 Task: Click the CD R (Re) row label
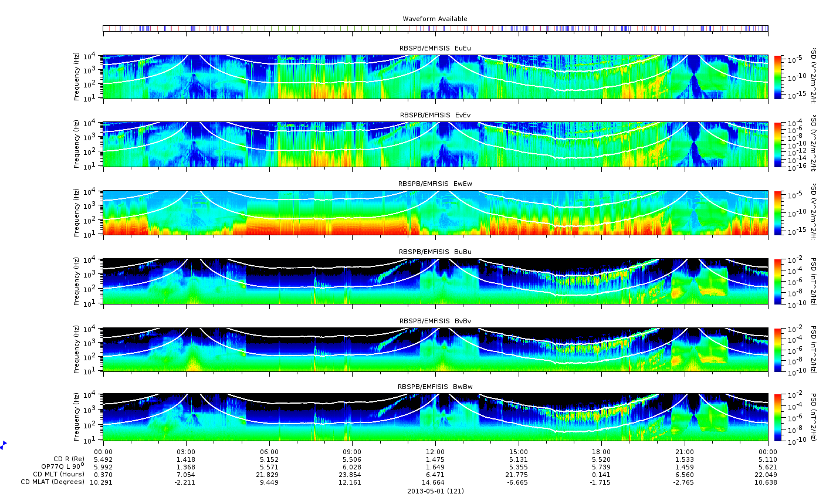point(69,459)
